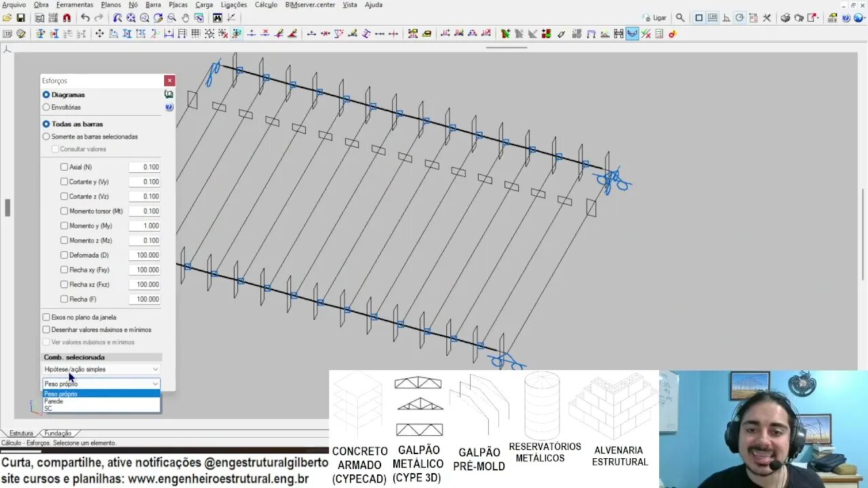
Task: Click the help icon in Esforços panel
Action: pos(169,107)
